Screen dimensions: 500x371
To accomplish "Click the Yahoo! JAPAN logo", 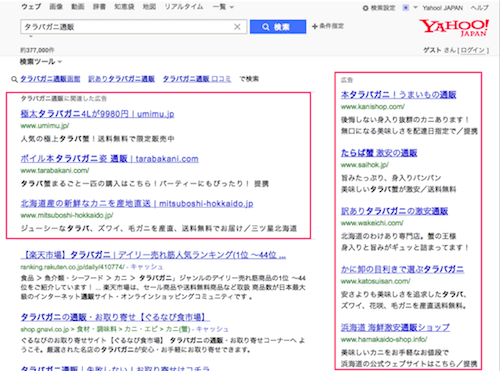I will click(454, 28).
